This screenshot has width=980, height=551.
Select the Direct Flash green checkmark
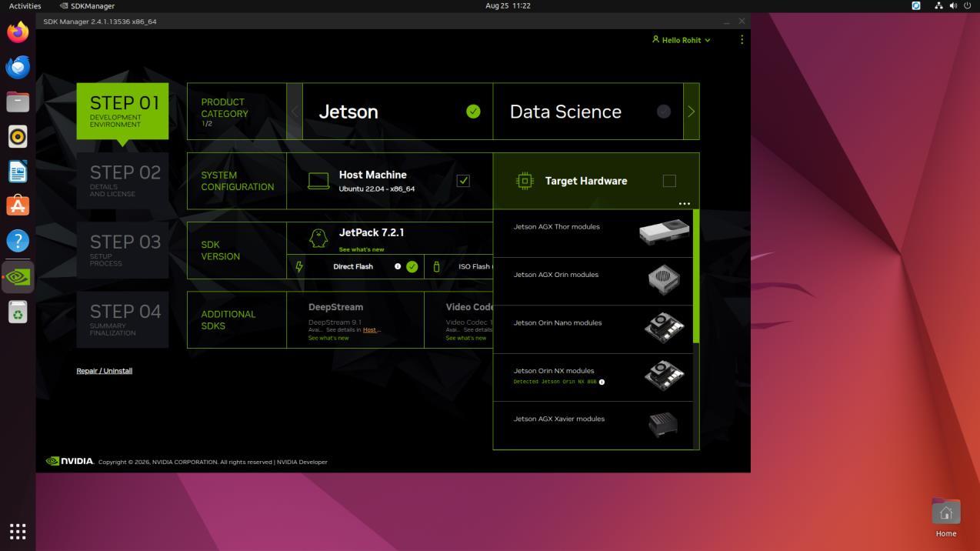tap(412, 267)
